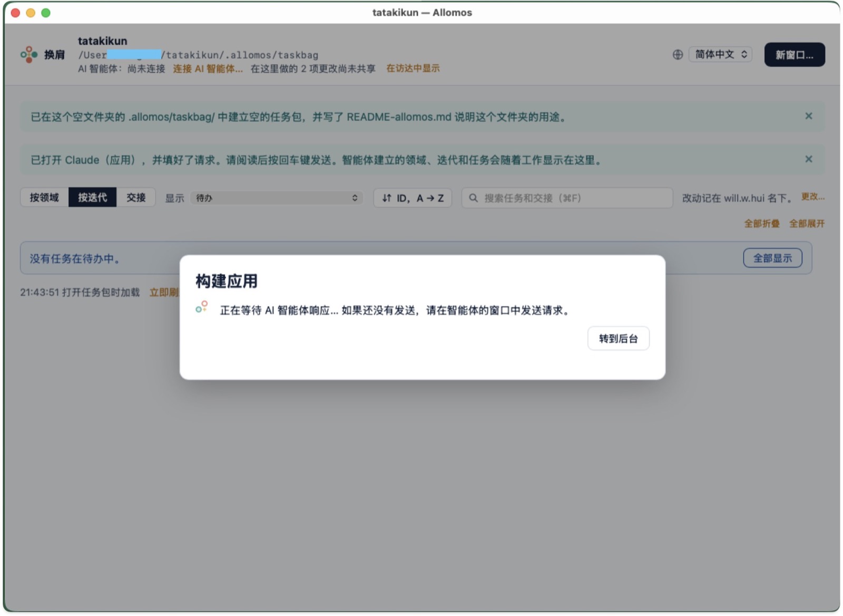
Task: Click the macOS yellow minimize window button
Action: 31,13
